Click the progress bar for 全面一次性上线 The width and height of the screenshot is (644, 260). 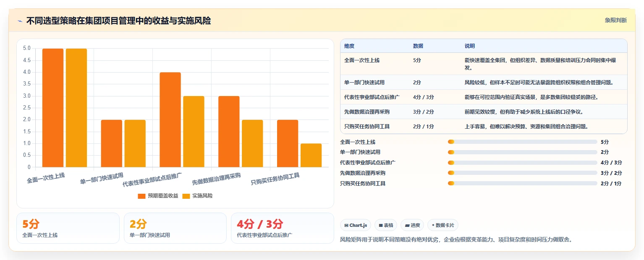tap(522, 142)
